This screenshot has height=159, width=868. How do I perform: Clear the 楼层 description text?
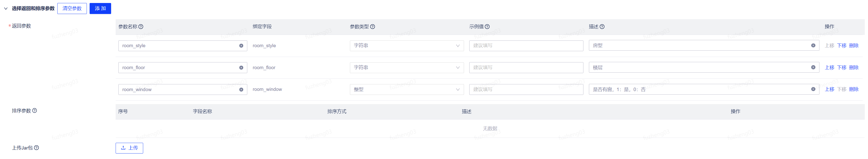(813, 67)
